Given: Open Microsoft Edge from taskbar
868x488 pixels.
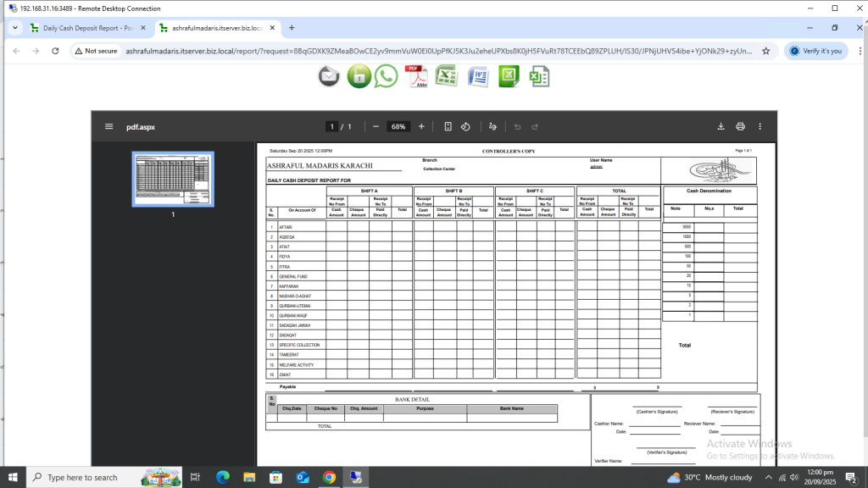Looking at the screenshot, I should click(223, 477).
